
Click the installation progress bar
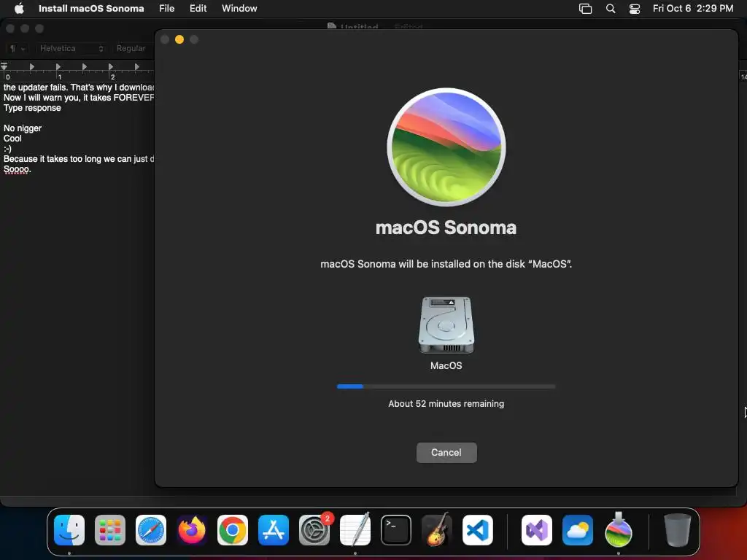pyautogui.click(x=446, y=386)
